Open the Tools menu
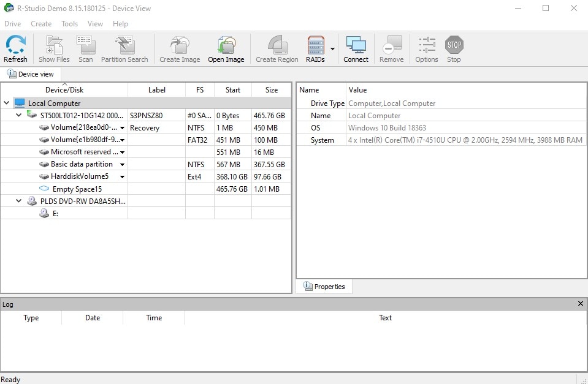588x384 pixels. [70, 24]
